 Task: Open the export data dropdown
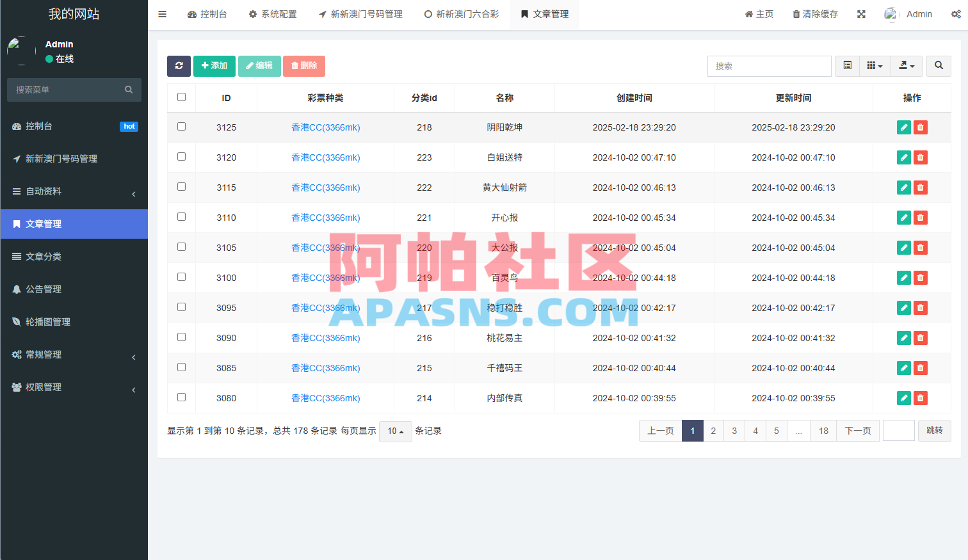(x=907, y=66)
